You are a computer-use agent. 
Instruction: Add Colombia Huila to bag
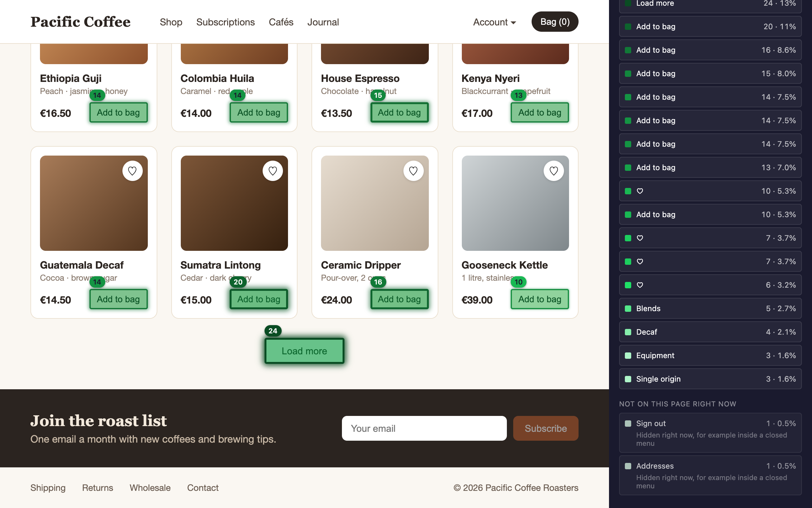point(259,112)
